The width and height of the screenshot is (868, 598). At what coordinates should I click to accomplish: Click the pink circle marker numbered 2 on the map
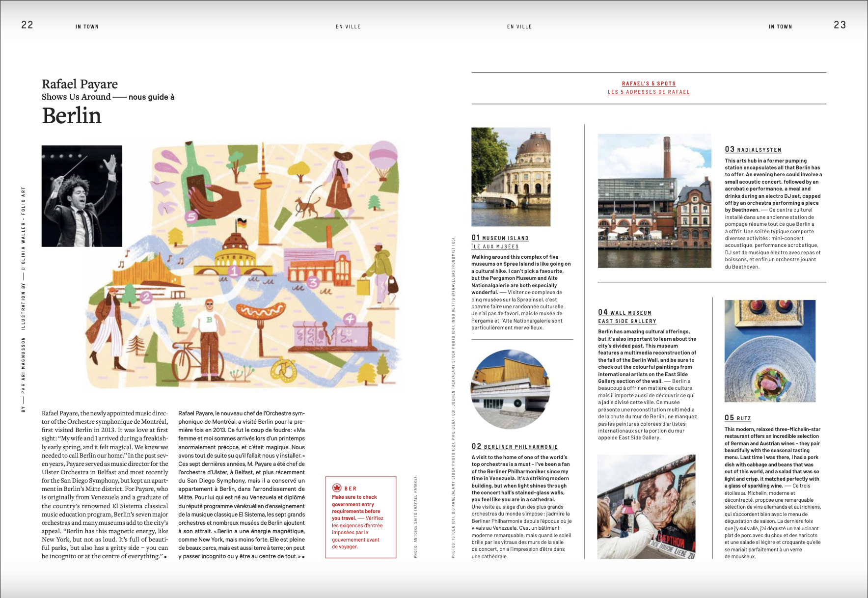tap(146, 297)
